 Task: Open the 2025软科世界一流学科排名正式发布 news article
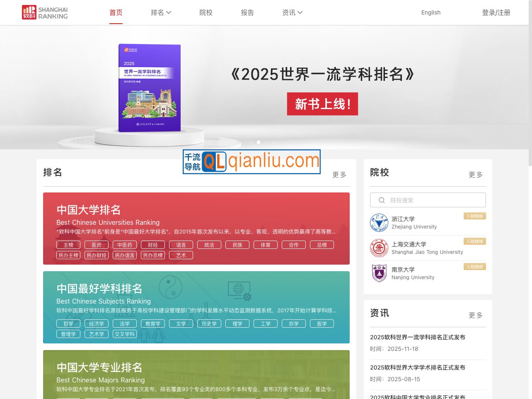pyautogui.click(x=418, y=337)
